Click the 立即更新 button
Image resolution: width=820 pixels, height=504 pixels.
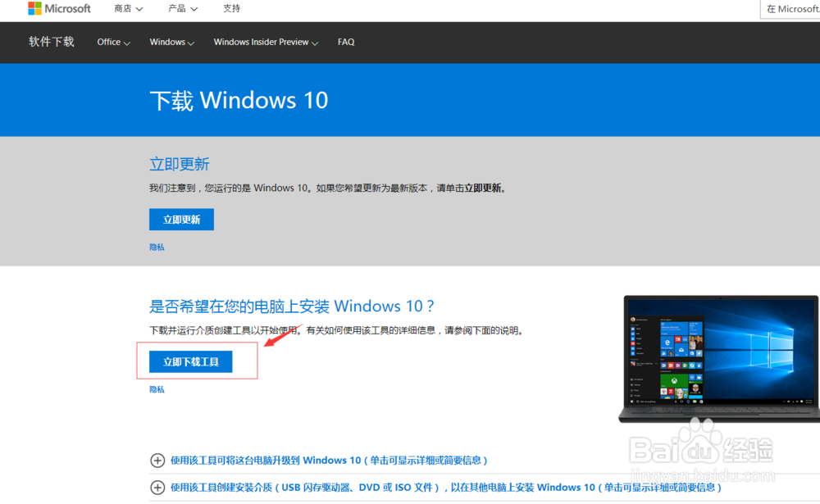pyautogui.click(x=181, y=220)
